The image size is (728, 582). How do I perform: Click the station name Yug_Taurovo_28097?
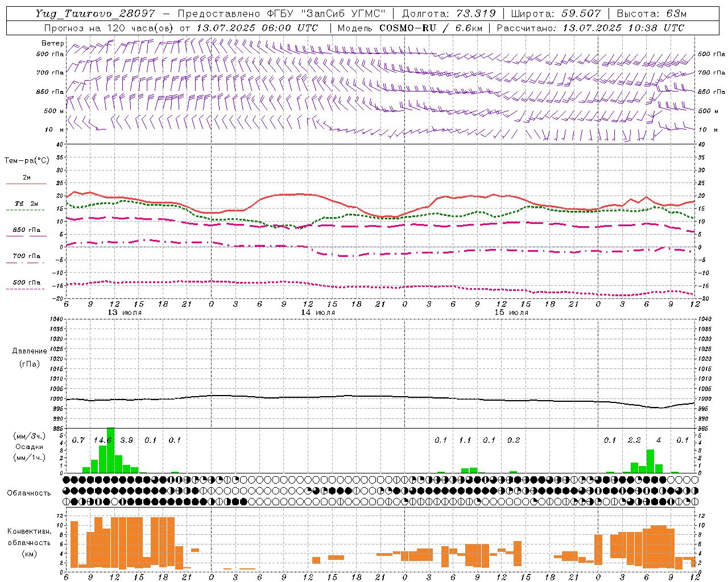[95, 14]
